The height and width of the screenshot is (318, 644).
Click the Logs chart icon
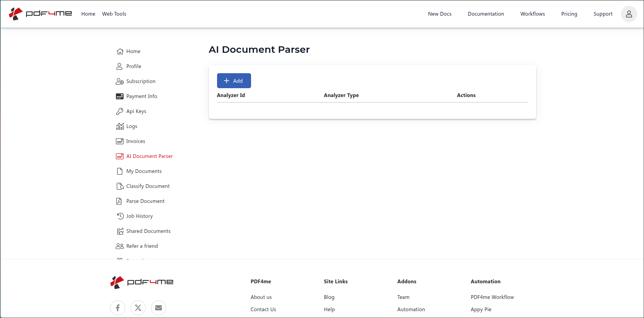120,126
